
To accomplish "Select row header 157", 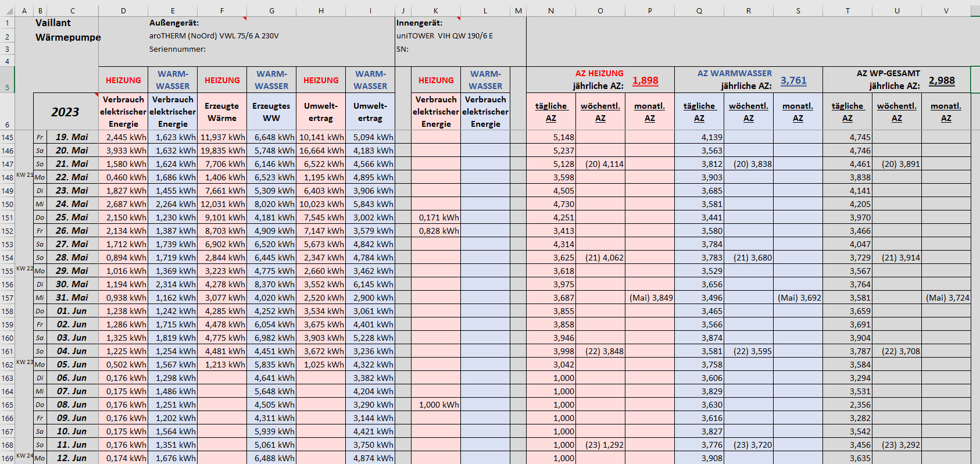I will coord(7,298).
